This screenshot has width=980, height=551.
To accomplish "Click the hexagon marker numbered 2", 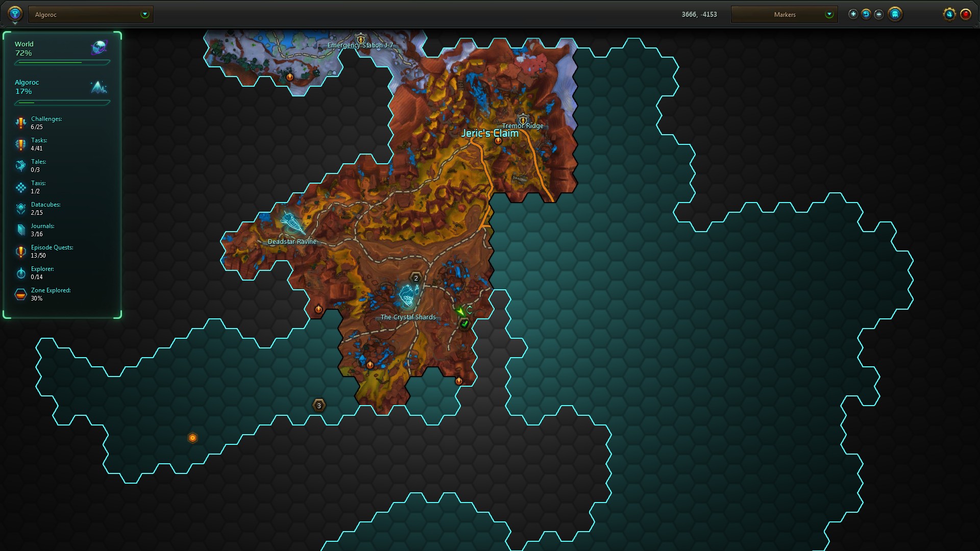I will point(416,278).
